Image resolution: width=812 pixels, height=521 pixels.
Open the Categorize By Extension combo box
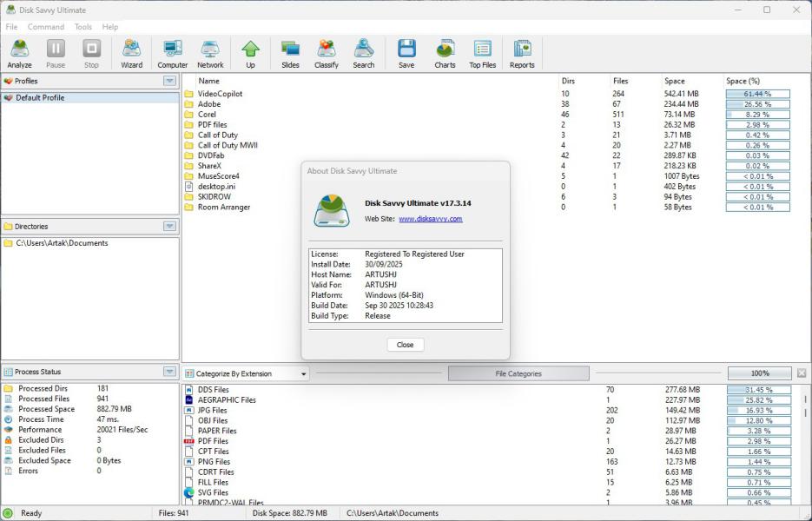[247, 373]
